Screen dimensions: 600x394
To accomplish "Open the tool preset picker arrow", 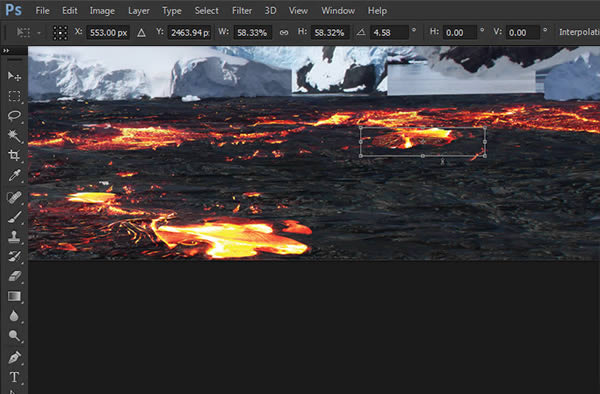I will [39, 33].
